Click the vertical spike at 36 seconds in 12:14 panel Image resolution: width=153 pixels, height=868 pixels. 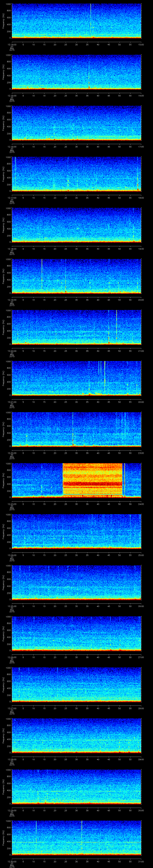click(x=91, y=19)
